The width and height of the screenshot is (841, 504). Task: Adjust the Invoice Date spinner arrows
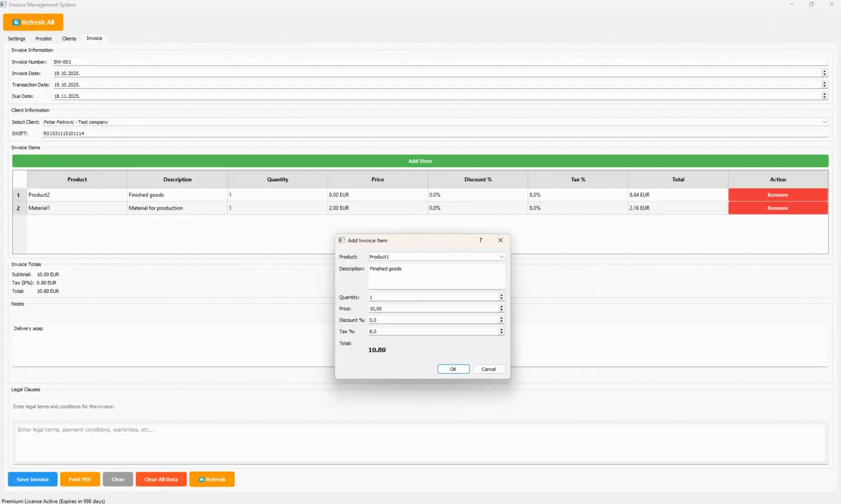(x=824, y=73)
